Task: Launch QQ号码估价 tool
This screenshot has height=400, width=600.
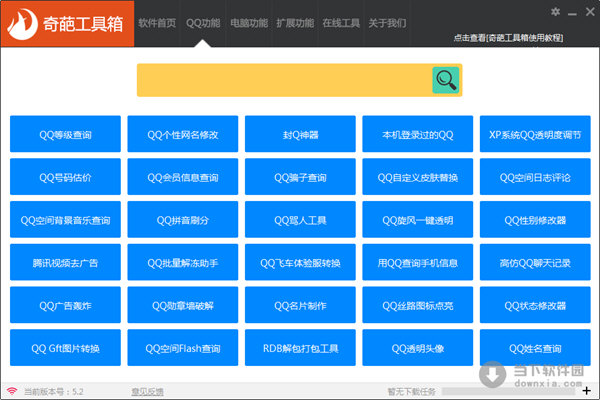Action: pyautogui.click(x=65, y=177)
